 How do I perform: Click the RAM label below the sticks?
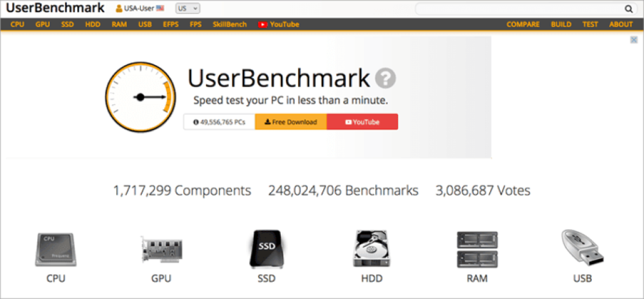(477, 279)
